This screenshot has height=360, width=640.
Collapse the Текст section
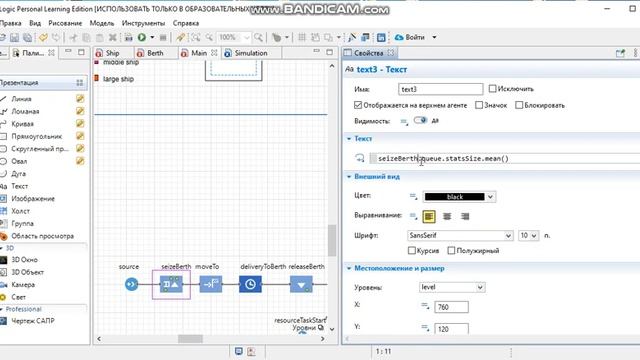click(349, 139)
